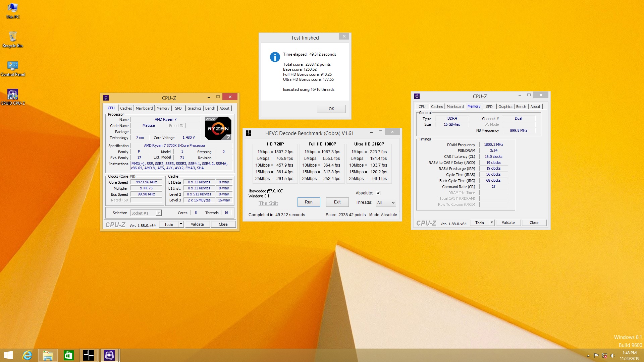Open The Stilt link
Viewport: 644px width, 362px height.
click(268, 203)
